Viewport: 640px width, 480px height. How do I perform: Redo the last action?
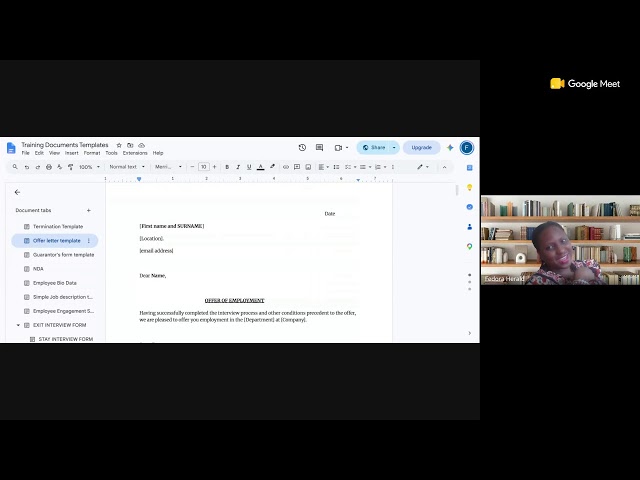38,167
